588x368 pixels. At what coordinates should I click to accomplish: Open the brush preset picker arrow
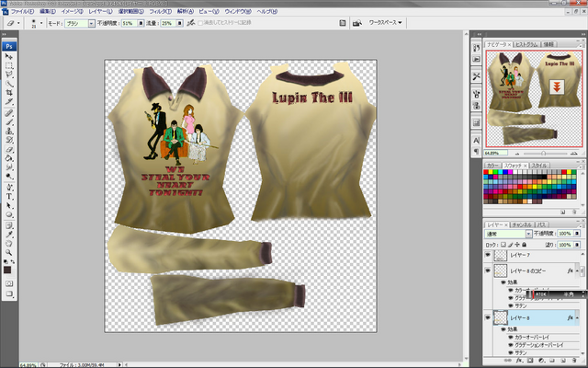click(41, 23)
